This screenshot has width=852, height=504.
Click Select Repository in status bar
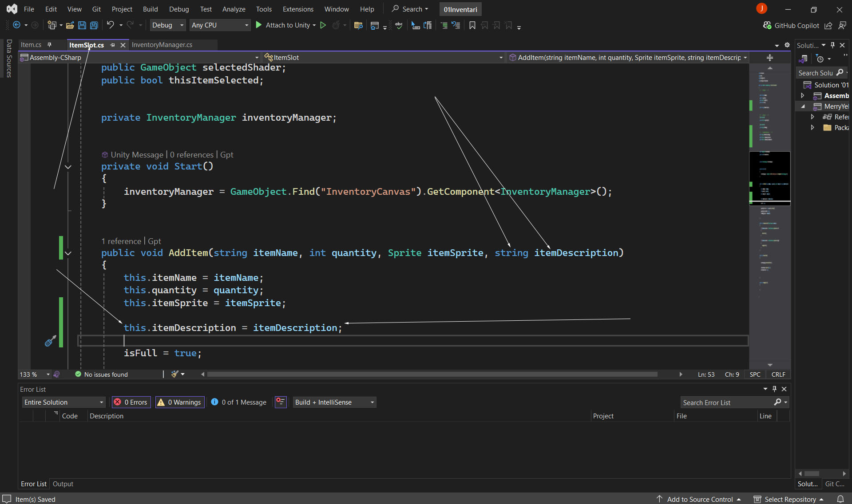(x=790, y=499)
